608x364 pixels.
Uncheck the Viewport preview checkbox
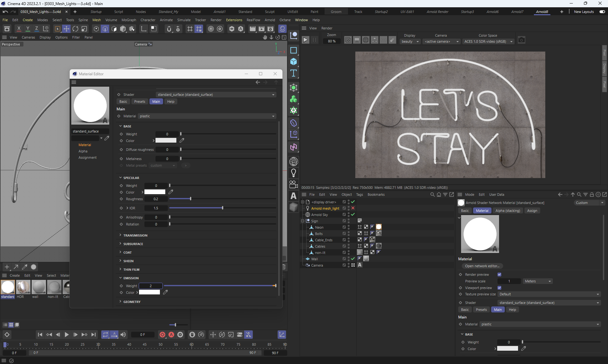point(499,288)
